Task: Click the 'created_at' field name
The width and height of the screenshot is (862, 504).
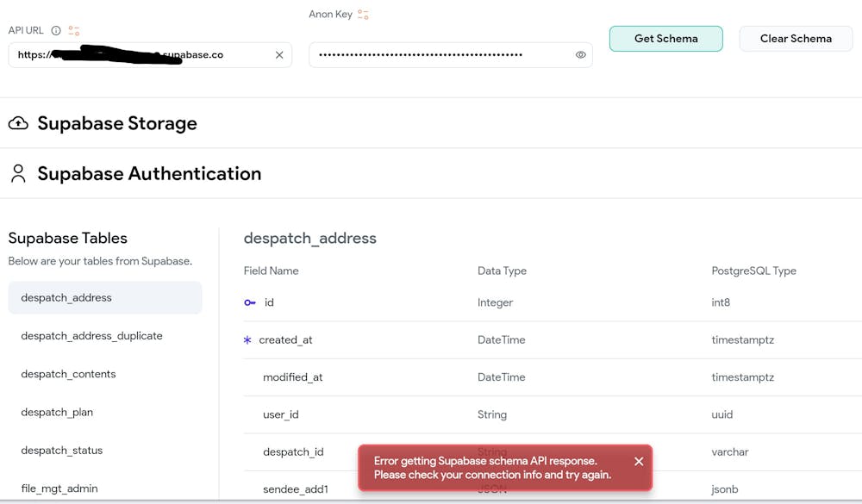Action: pyautogui.click(x=285, y=340)
